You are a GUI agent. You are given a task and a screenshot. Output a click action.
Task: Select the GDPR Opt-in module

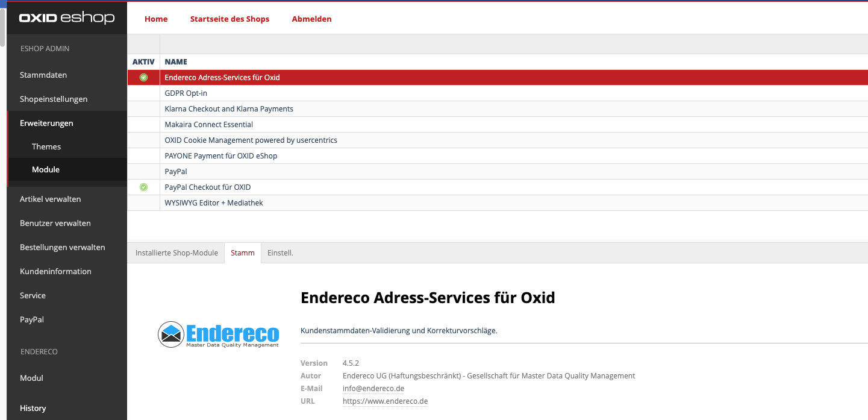(x=498, y=93)
